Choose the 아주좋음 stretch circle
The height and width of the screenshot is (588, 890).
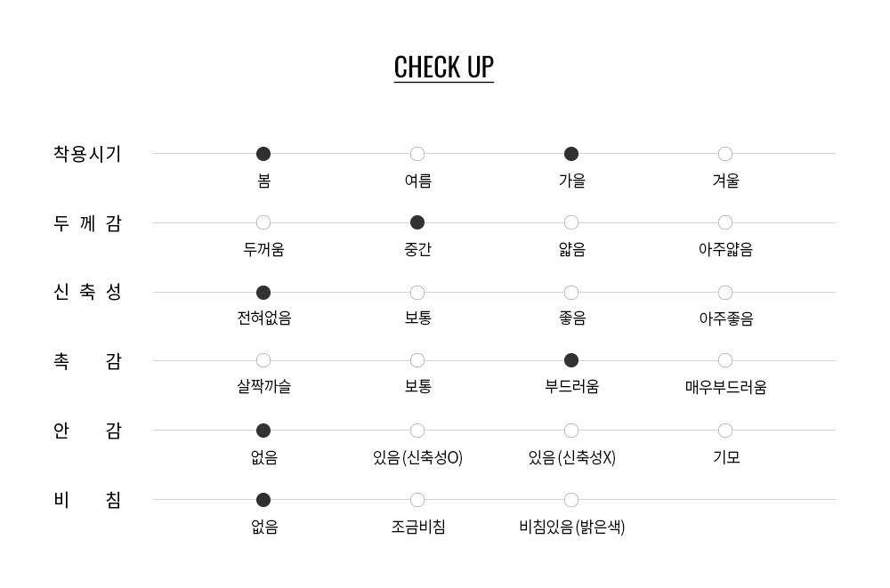point(725,293)
